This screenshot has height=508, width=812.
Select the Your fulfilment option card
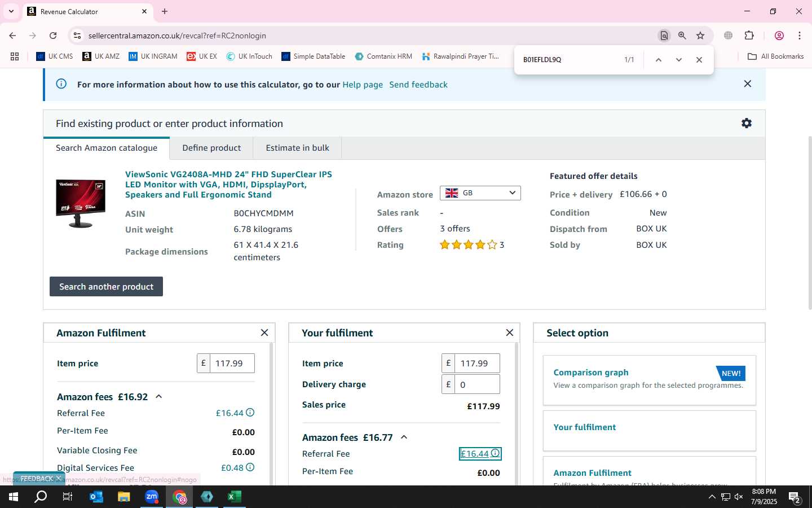coord(649,430)
